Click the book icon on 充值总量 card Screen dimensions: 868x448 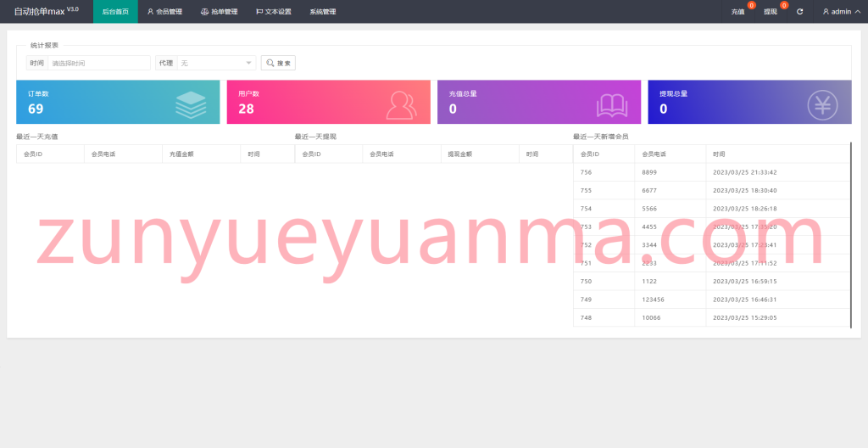612,106
